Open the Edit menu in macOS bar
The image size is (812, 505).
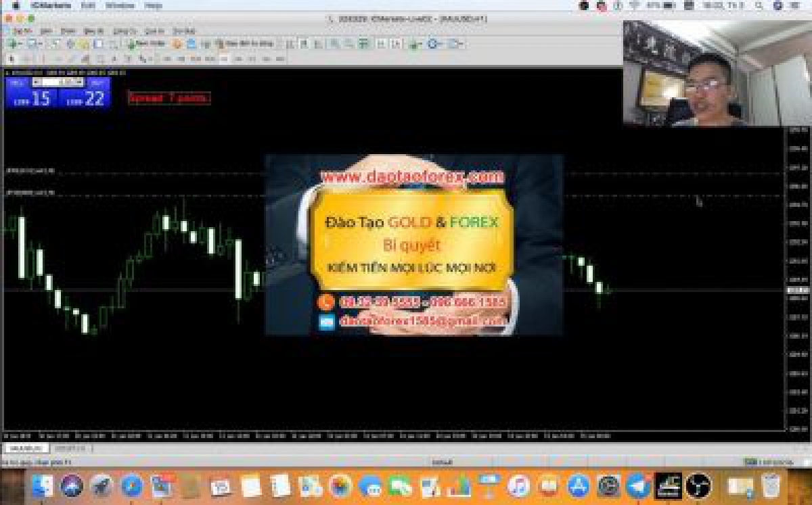88,5
